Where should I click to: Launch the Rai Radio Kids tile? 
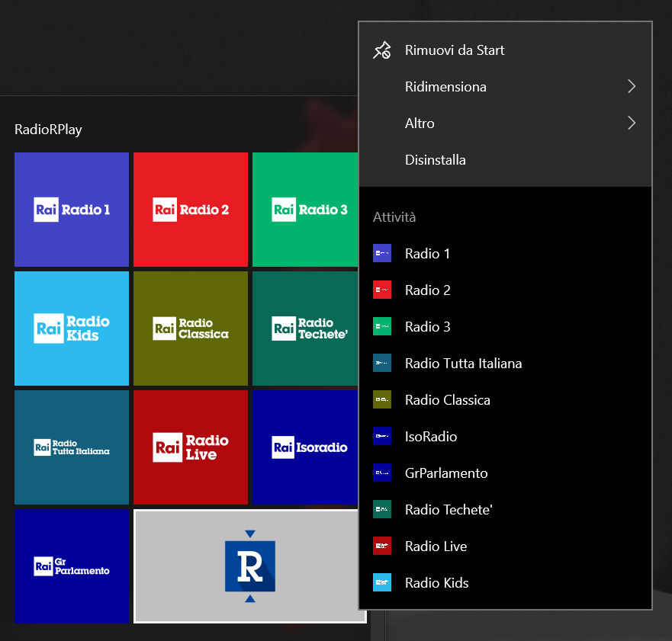[72, 329]
